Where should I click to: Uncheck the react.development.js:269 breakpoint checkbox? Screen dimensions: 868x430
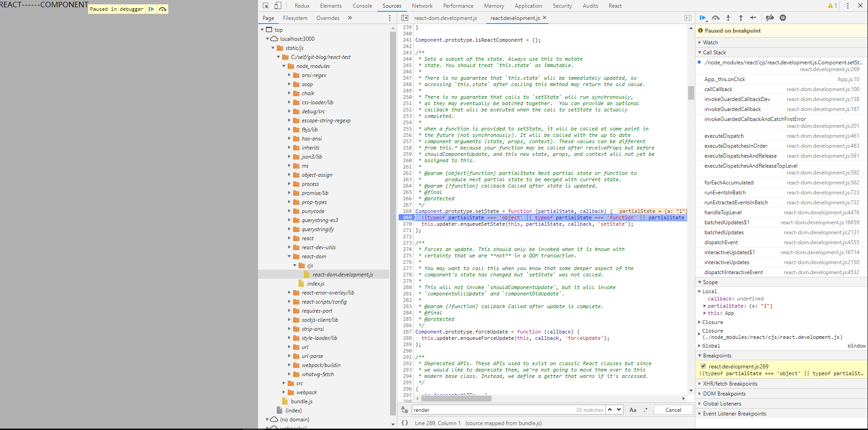coord(703,366)
